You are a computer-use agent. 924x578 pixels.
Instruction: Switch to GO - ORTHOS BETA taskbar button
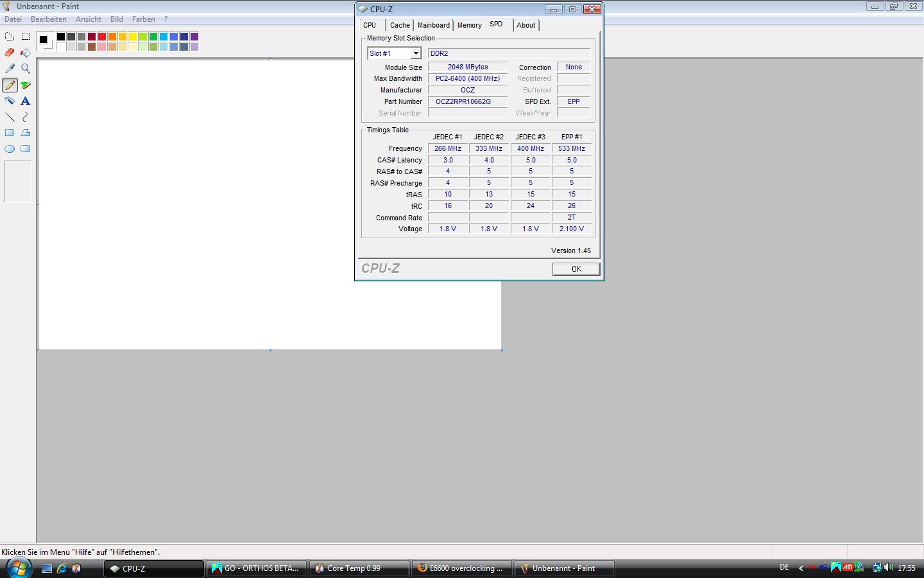coord(257,568)
